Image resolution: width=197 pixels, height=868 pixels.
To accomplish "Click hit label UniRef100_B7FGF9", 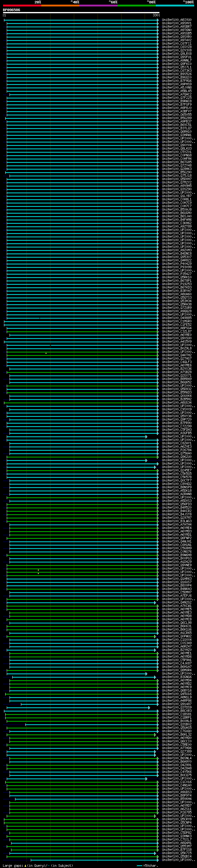I will [177, 104].
